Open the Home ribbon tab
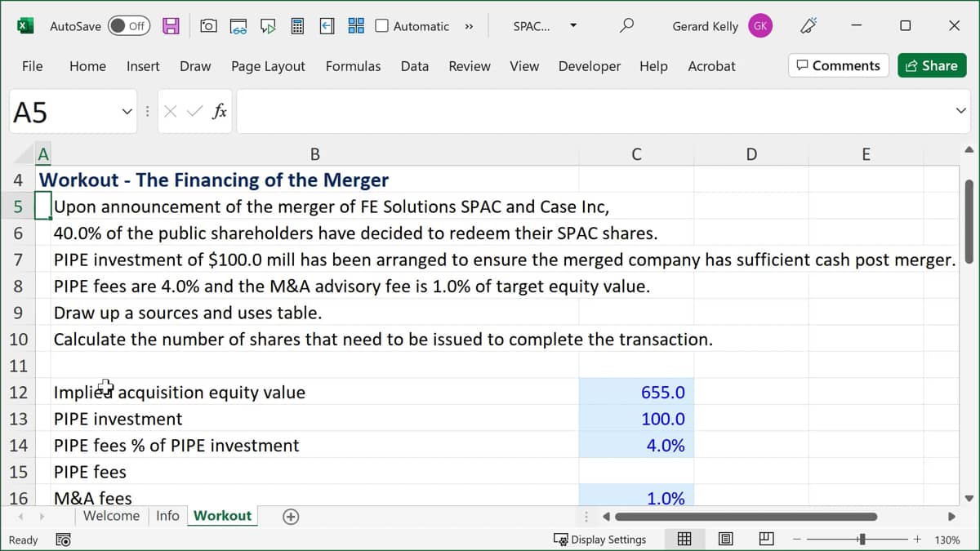Screen dimensions: 980x551 pyautogui.click(x=87, y=66)
